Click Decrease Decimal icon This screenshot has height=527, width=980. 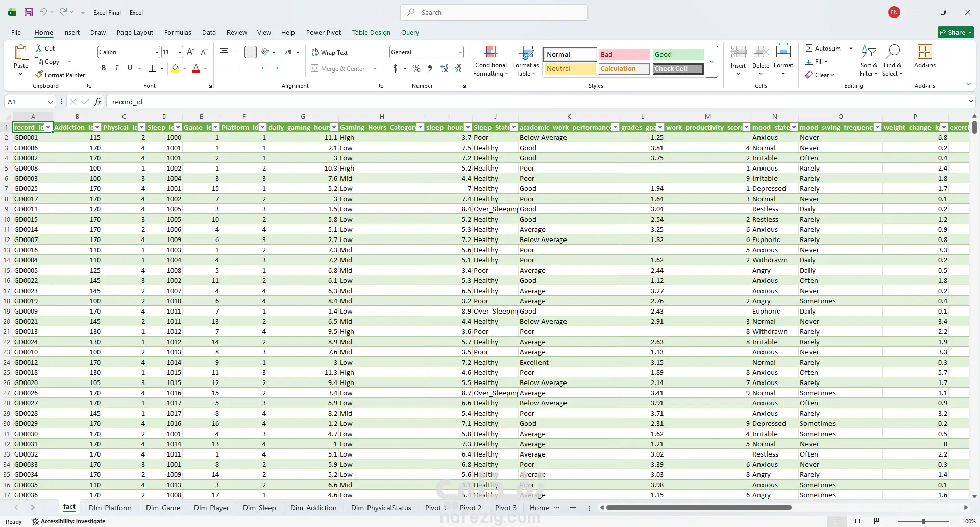point(458,68)
